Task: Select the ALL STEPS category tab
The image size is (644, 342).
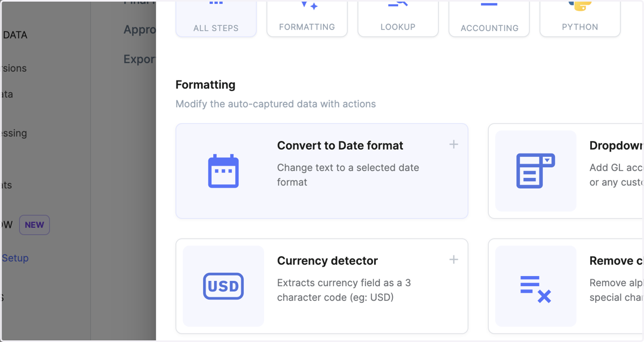Action: pos(216,19)
